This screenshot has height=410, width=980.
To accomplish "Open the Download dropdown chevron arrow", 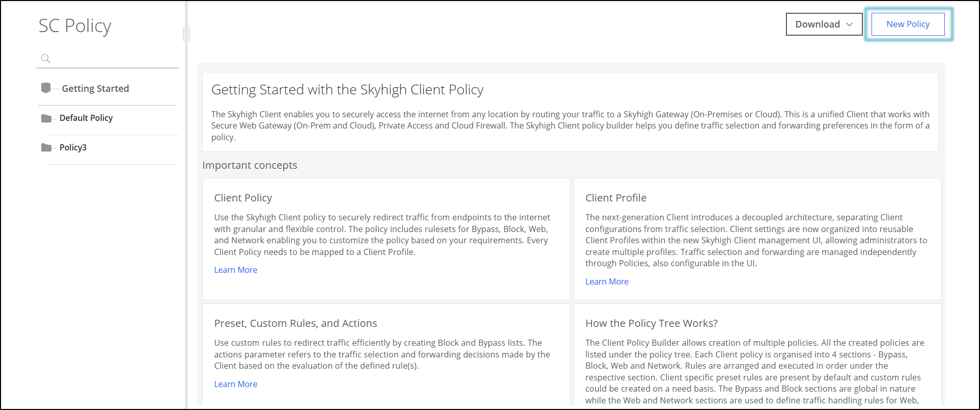I will [849, 24].
